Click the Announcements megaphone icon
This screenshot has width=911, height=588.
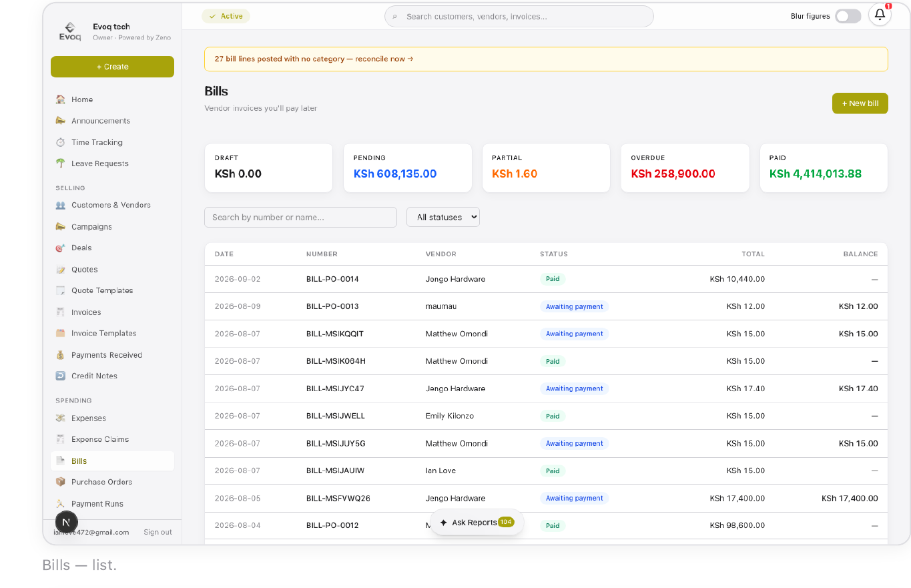pos(61,121)
